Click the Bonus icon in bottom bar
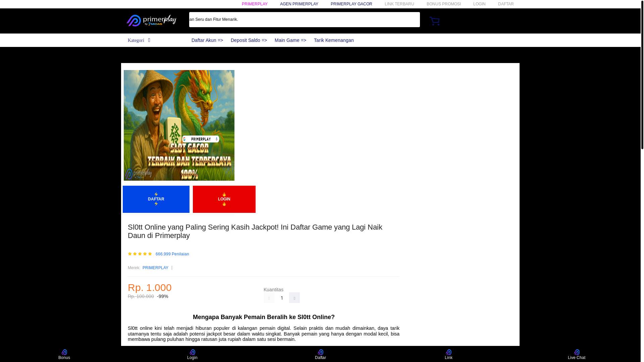Viewport: 644px width, 362px height. (64, 354)
